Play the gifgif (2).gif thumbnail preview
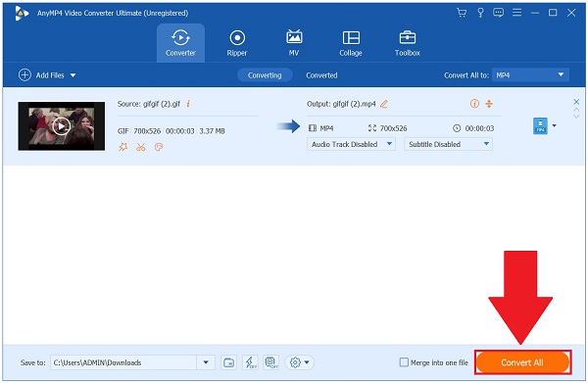Image resolution: width=588 pixels, height=383 pixels. 61,126
